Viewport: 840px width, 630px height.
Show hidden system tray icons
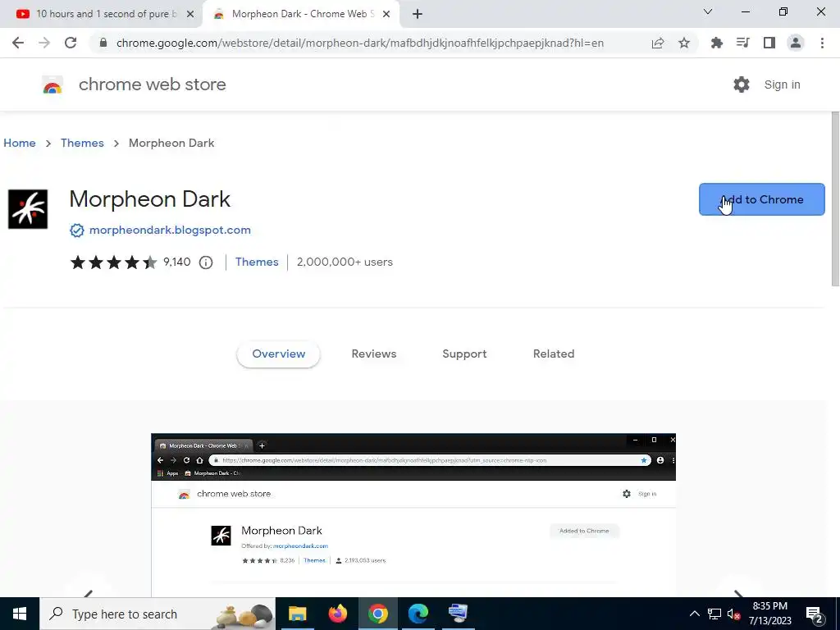tap(694, 614)
